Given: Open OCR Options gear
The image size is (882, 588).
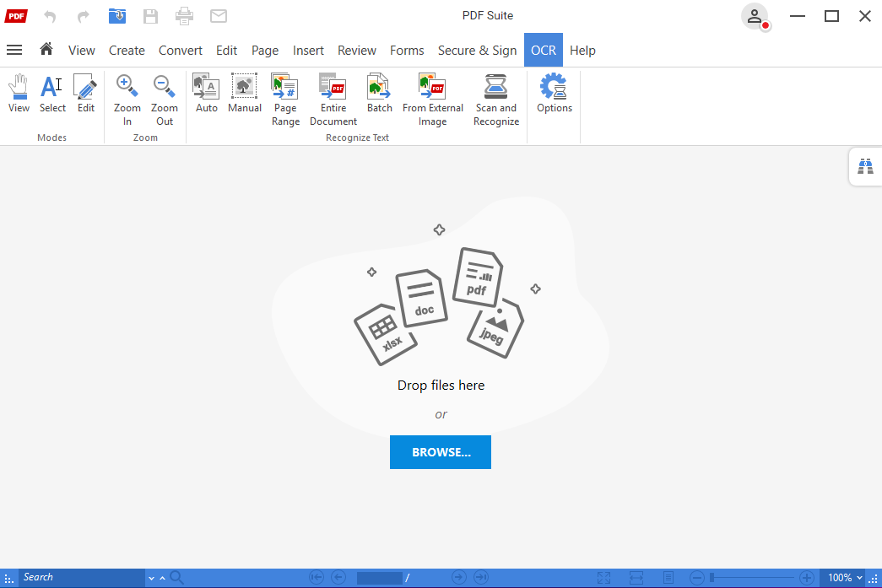Looking at the screenshot, I should (554, 94).
